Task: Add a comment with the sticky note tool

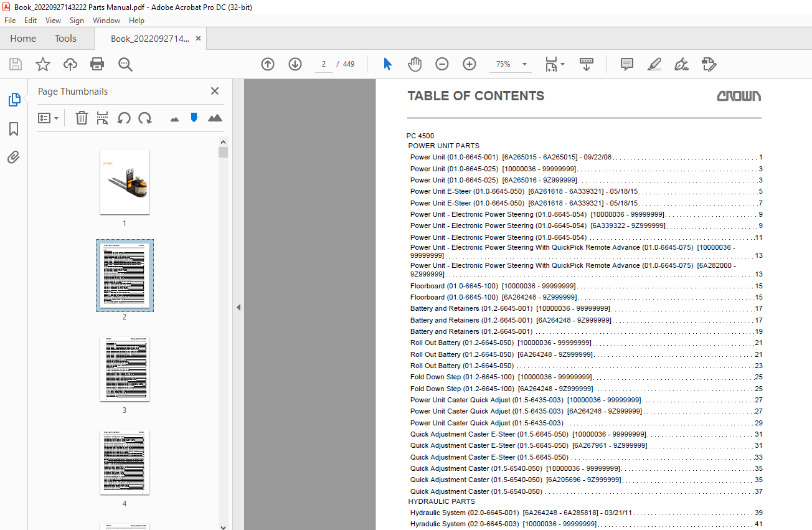Action: point(627,64)
